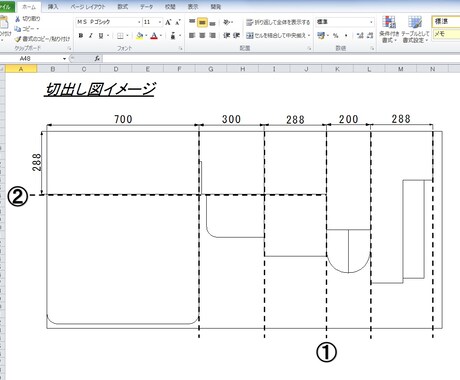This screenshot has height=380, width=460.
Task: Cut selection with 切り取り scissors icon
Action: pyautogui.click(x=18, y=19)
